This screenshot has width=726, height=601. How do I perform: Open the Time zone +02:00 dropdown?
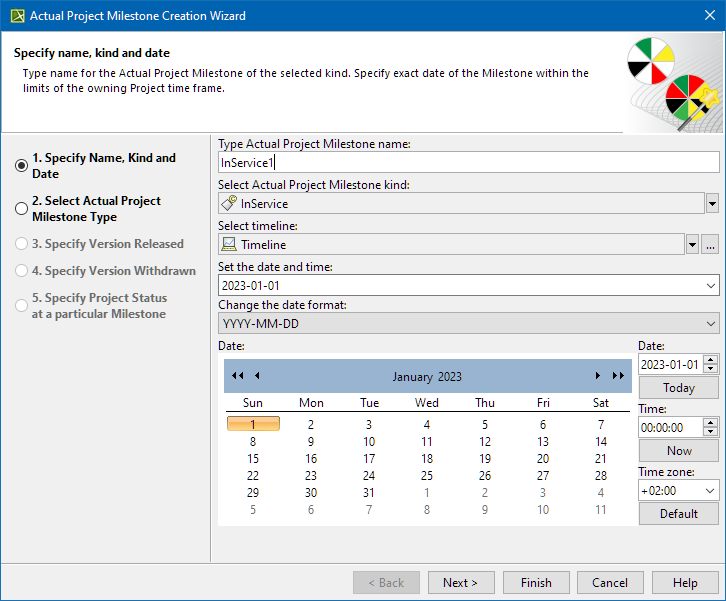[711, 491]
